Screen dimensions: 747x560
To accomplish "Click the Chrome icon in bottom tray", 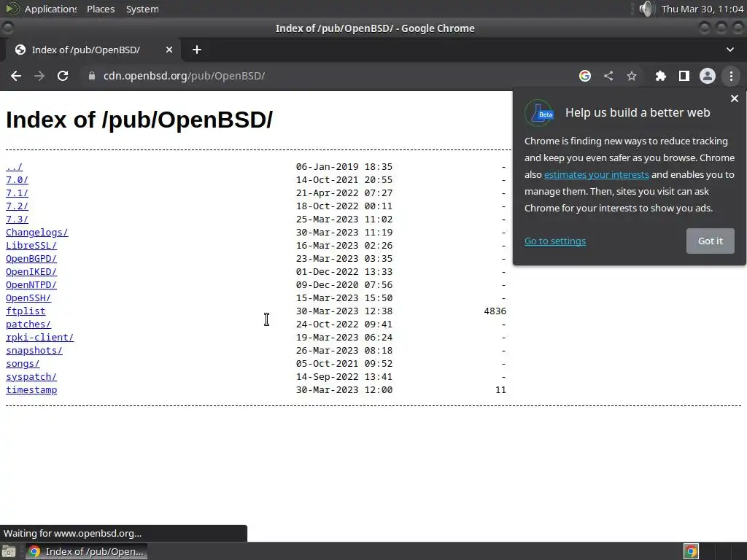I will pos(692,551).
